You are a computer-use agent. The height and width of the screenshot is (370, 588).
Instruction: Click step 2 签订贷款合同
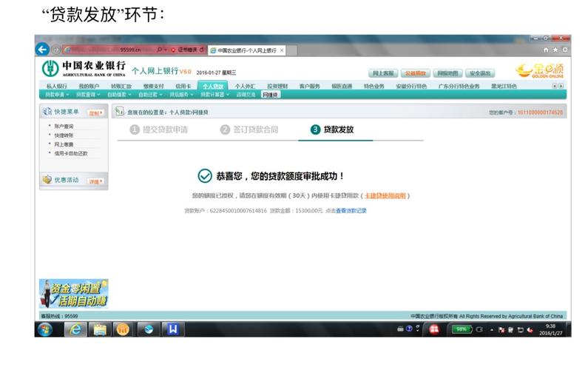pyautogui.click(x=249, y=129)
